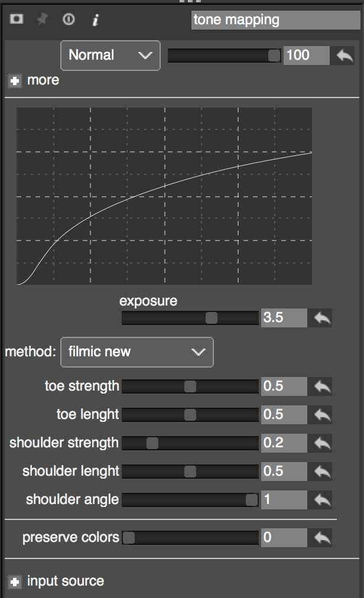Open the Normal blend mode dropdown
This screenshot has height=598, width=364.
point(110,56)
